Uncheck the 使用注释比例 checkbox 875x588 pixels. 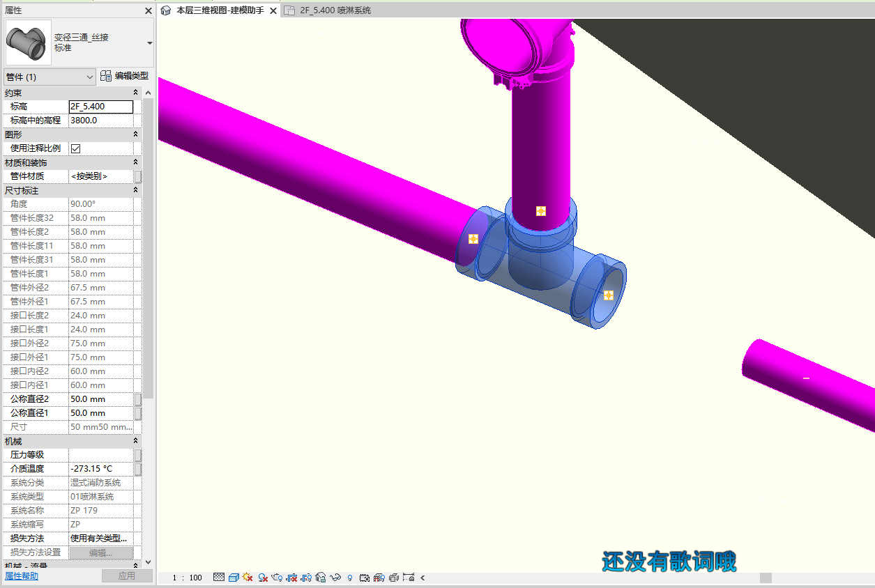point(76,148)
